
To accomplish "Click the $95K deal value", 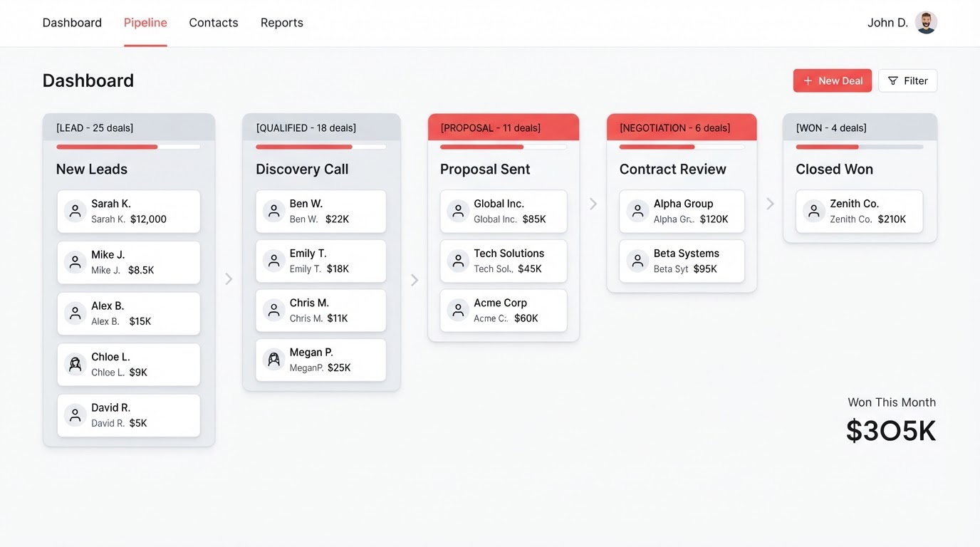I will tap(705, 269).
